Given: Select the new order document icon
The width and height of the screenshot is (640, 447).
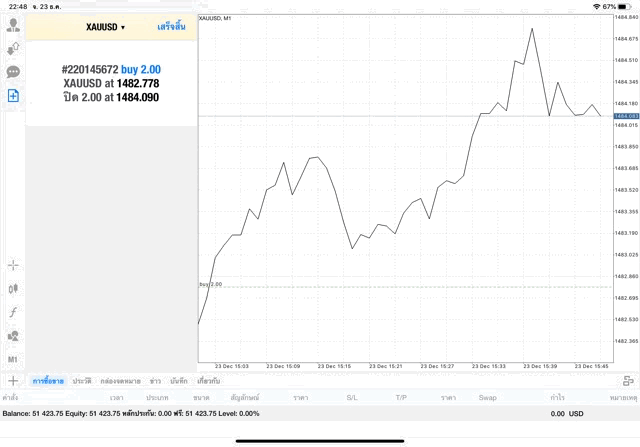Looking at the screenshot, I should pos(13,95).
